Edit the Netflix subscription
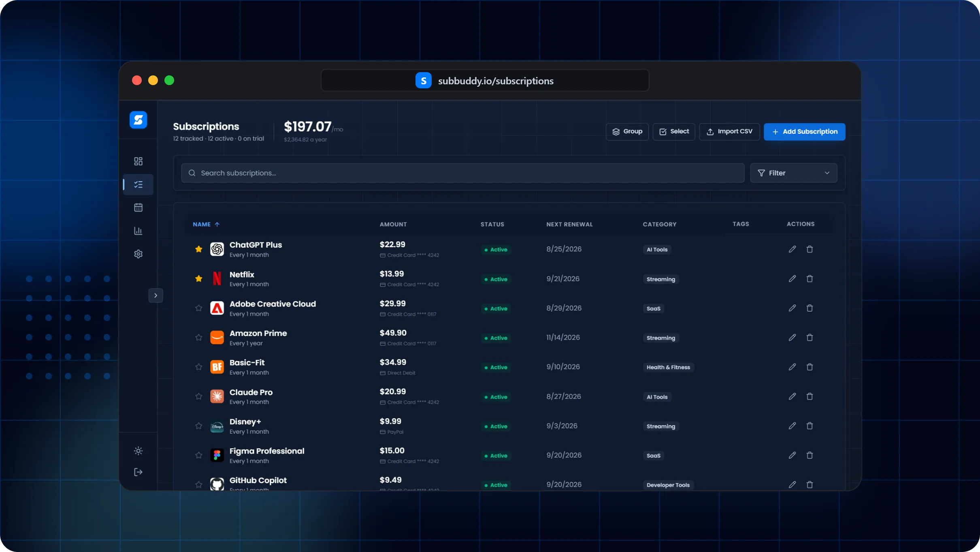Viewport: 980px width, 552px height. click(x=793, y=278)
